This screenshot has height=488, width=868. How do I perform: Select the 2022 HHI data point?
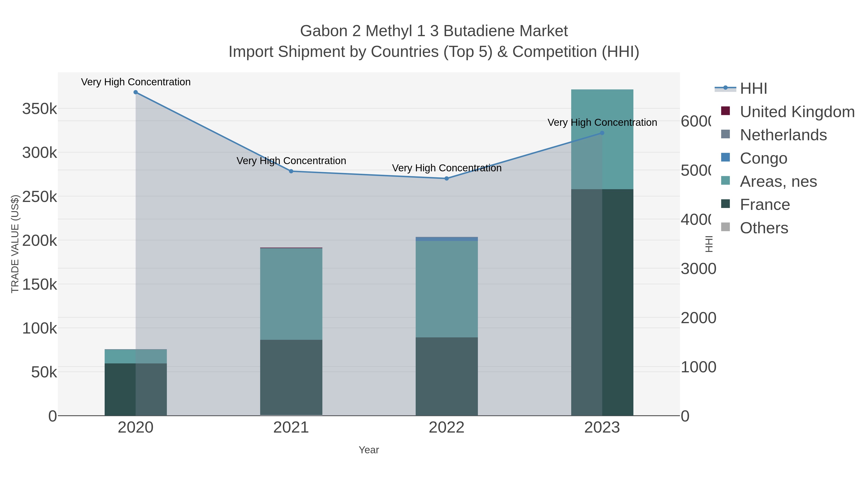(447, 179)
